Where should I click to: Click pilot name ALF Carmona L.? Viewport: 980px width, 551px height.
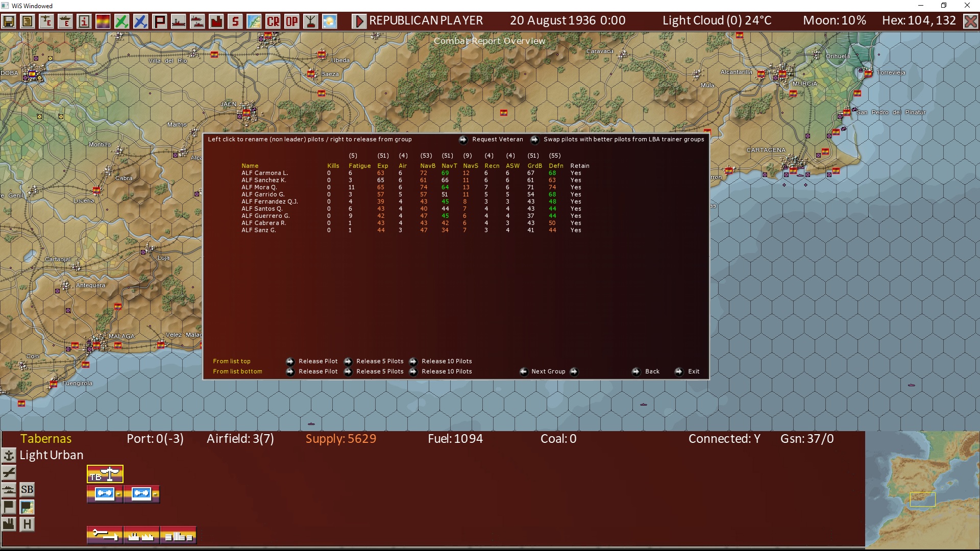[264, 173]
